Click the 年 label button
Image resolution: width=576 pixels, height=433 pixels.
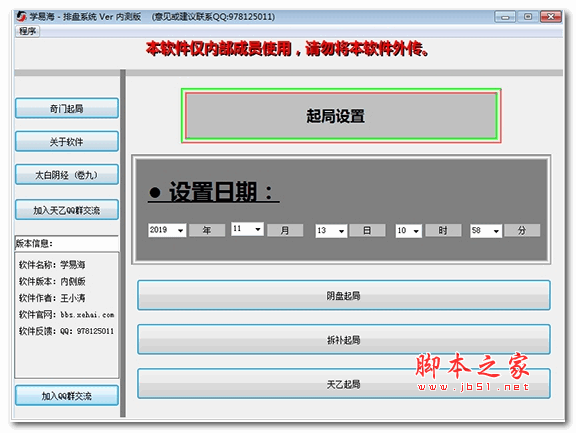click(x=207, y=231)
